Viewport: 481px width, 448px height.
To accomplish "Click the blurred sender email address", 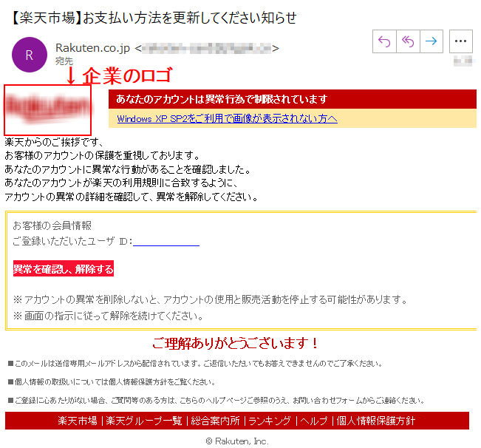I will tap(207, 48).
